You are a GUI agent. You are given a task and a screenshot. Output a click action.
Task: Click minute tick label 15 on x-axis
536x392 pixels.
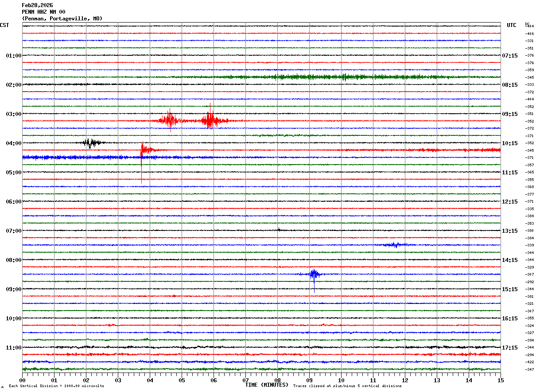click(501, 380)
